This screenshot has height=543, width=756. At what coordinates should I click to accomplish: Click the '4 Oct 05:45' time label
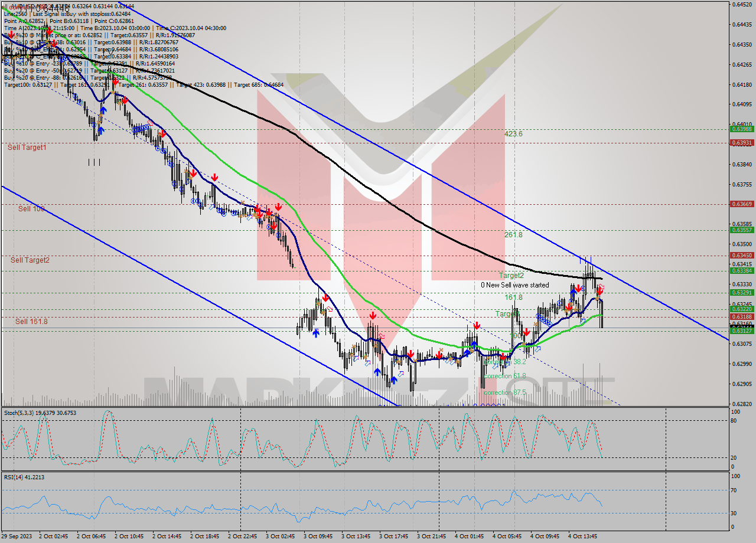(x=507, y=537)
